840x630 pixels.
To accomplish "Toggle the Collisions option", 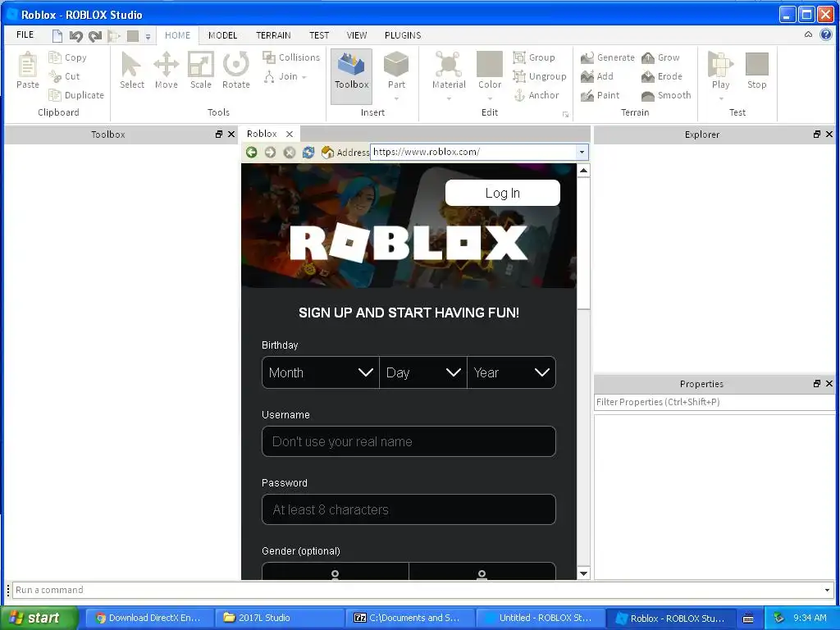I will coord(291,57).
